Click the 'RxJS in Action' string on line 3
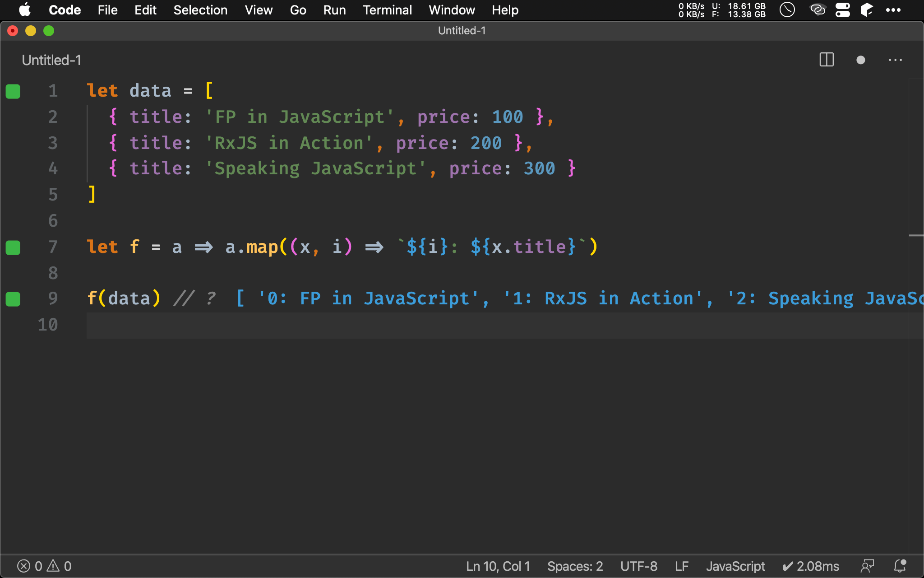Viewport: 924px width, 578px height. [289, 143]
